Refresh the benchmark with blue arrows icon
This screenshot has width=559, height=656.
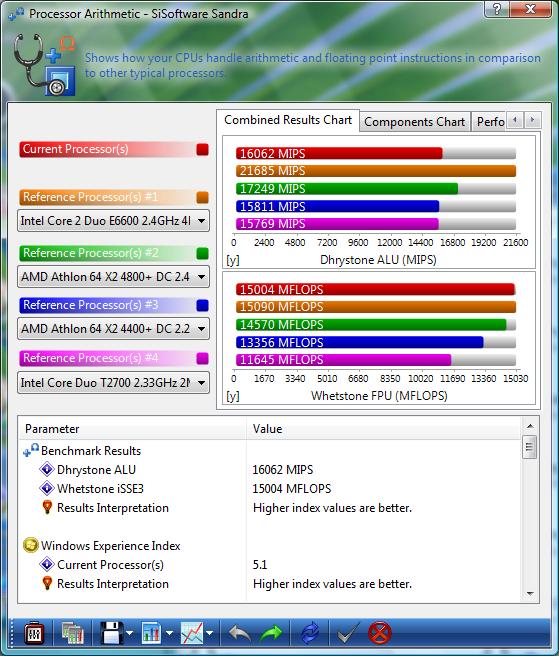coord(310,633)
